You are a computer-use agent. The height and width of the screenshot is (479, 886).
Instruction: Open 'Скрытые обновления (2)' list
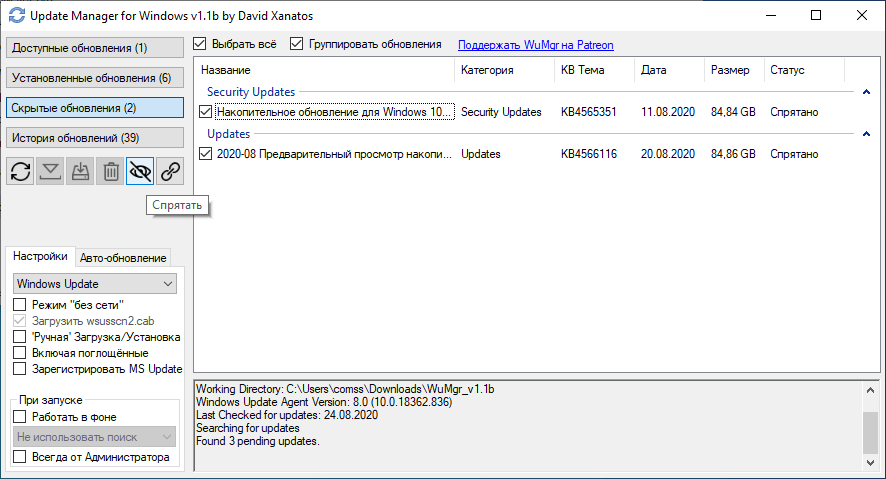click(x=95, y=108)
